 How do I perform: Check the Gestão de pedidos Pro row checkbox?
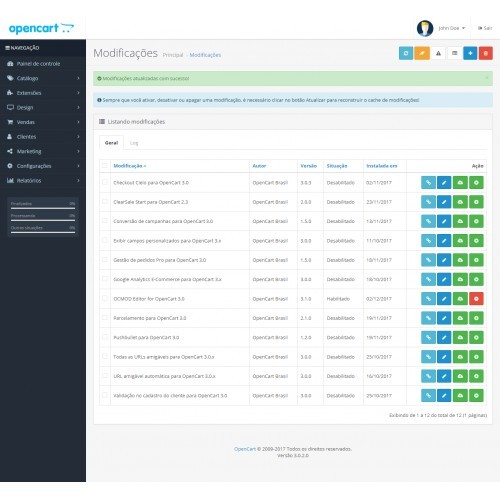tap(105, 260)
